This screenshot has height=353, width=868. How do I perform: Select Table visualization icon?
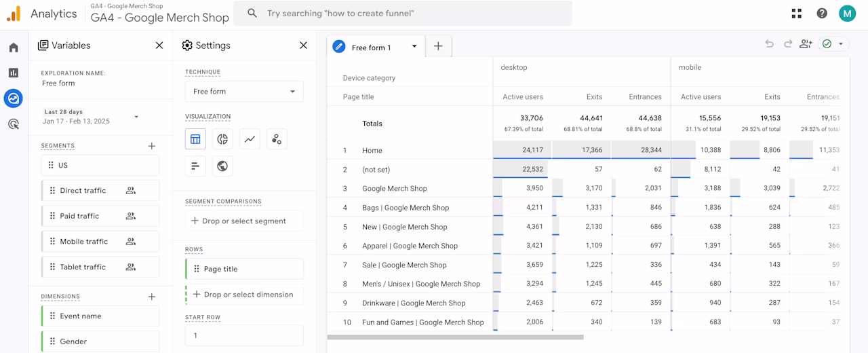pos(195,139)
